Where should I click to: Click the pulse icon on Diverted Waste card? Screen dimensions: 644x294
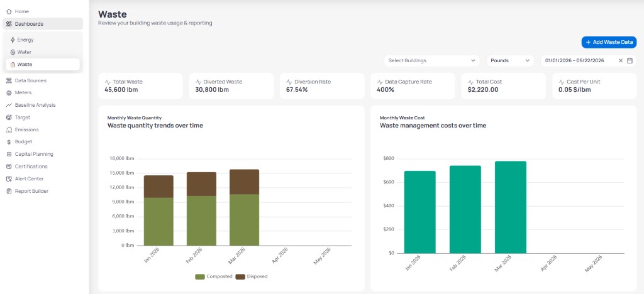point(198,82)
